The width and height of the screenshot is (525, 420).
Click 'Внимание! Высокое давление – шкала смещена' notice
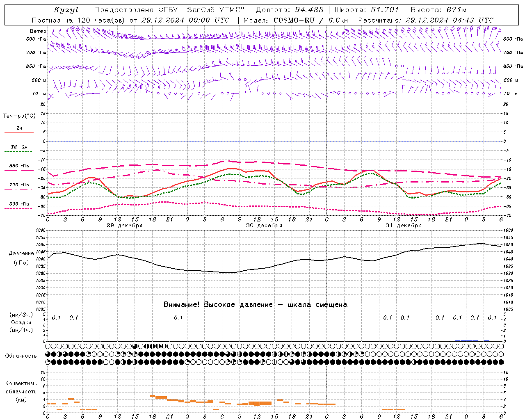click(255, 304)
